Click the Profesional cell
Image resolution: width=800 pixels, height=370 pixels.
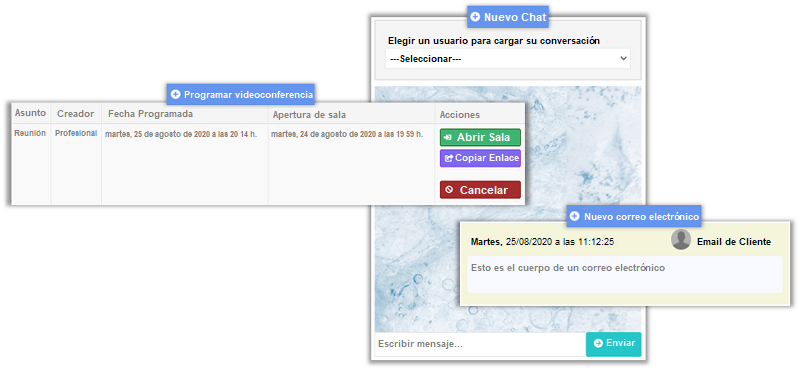pyautogui.click(x=76, y=133)
